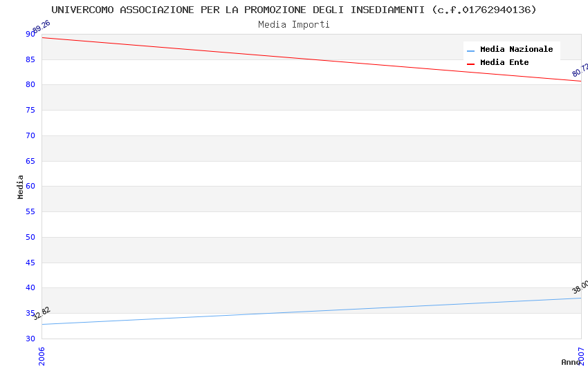Click the red Media Ente legend swatch

click(x=470, y=64)
